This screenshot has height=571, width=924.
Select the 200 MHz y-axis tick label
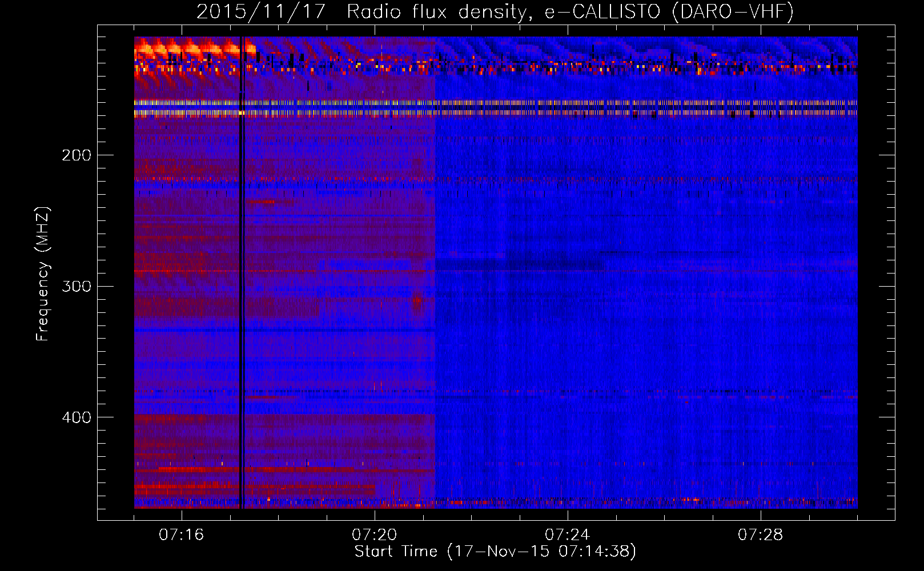point(77,155)
